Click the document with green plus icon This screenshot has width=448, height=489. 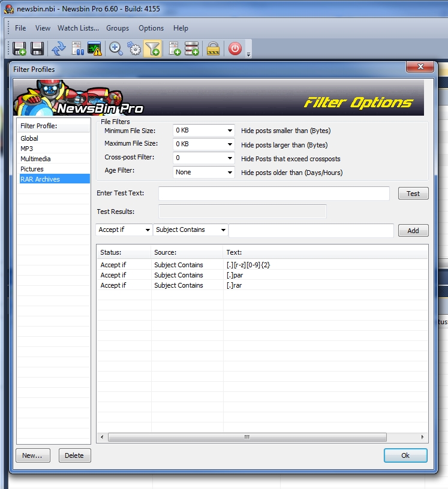[175, 49]
